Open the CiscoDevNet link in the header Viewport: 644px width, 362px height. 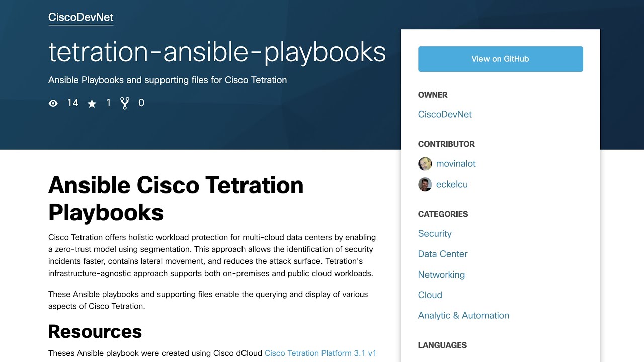click(x=81, y=17)
